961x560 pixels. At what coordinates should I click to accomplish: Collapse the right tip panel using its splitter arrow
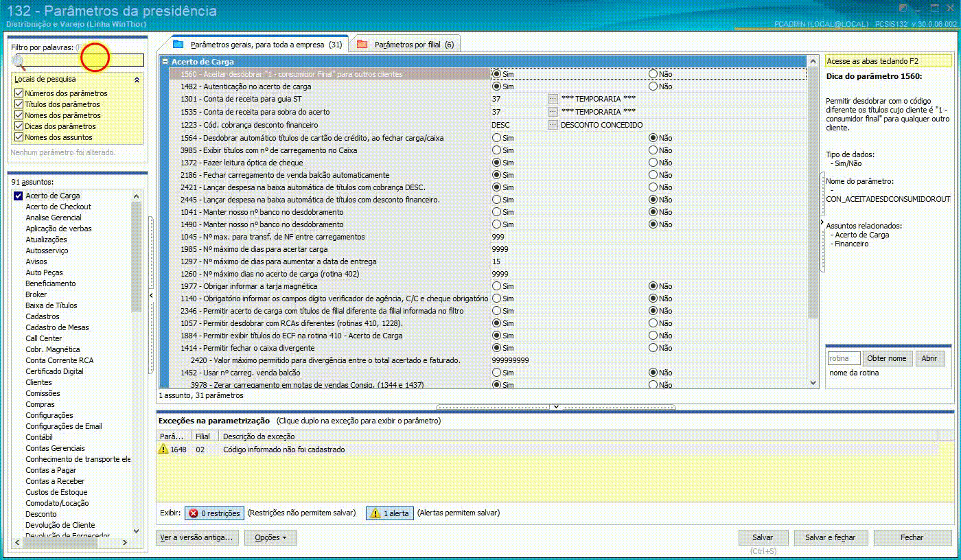pyautogui.click(x=822, y=223)
